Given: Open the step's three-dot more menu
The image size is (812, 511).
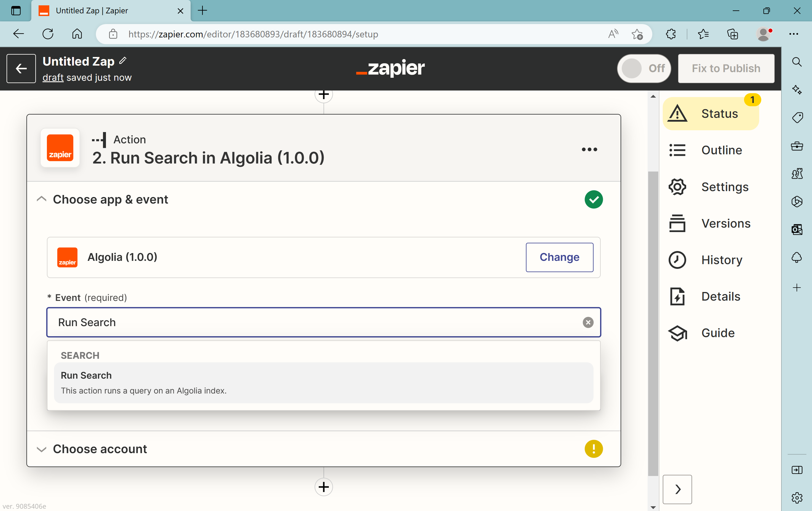Looking at the screenshot, I should click(589, 149).
